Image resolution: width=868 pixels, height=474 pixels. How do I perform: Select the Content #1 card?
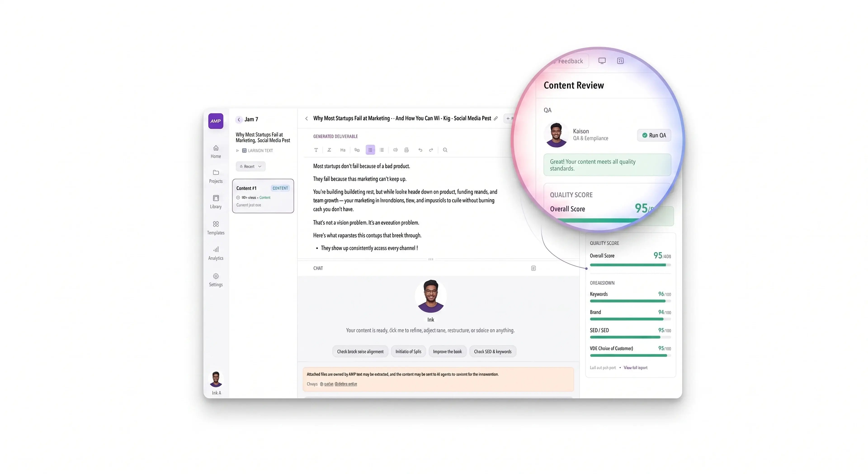click(x=263, y=196)
